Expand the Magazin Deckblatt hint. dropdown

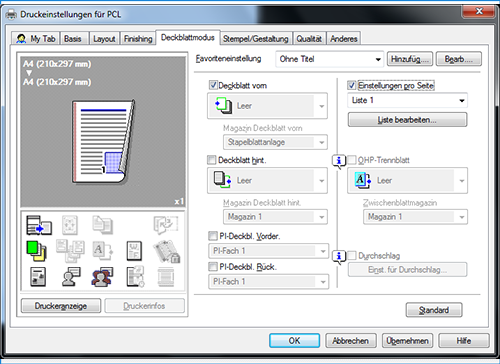click(275, 217)
